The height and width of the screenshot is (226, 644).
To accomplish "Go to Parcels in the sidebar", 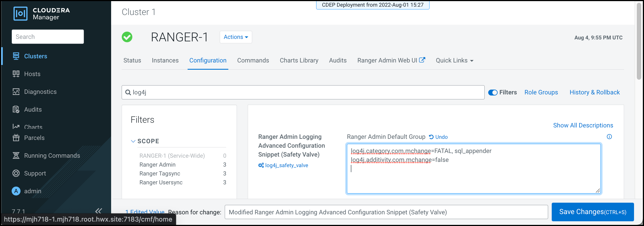I will pyautogui.click(x=34, y=138).
